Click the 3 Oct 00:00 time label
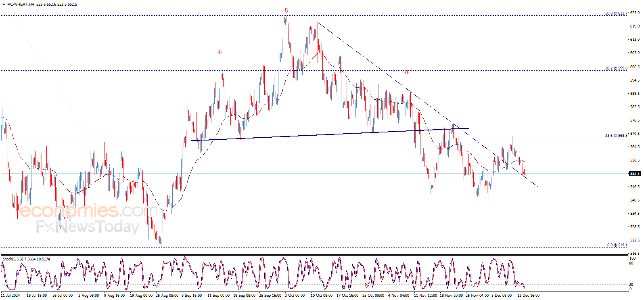The image size is (644, 300). (295, 296)
